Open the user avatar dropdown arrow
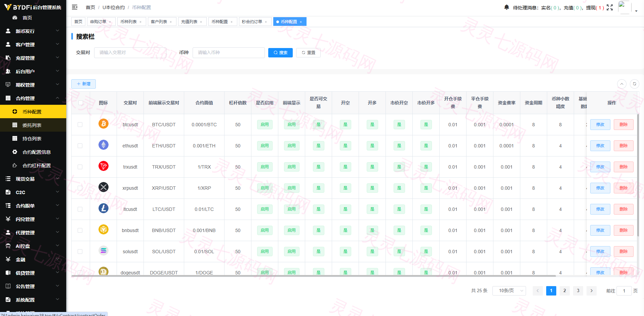644x316 pixels. point(636,11)
